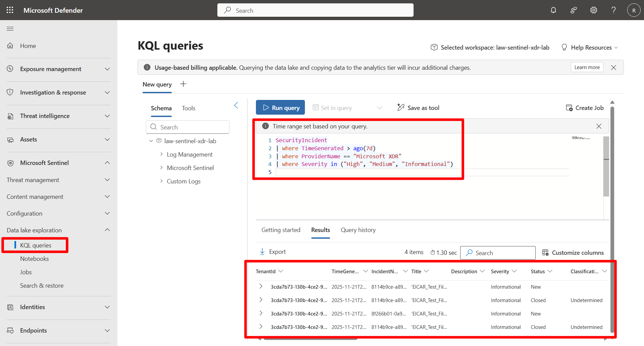The height and width of the screenshot is (346, 644).
Task: Click the Investigation & response shield icon
Action: click(10, 92)
